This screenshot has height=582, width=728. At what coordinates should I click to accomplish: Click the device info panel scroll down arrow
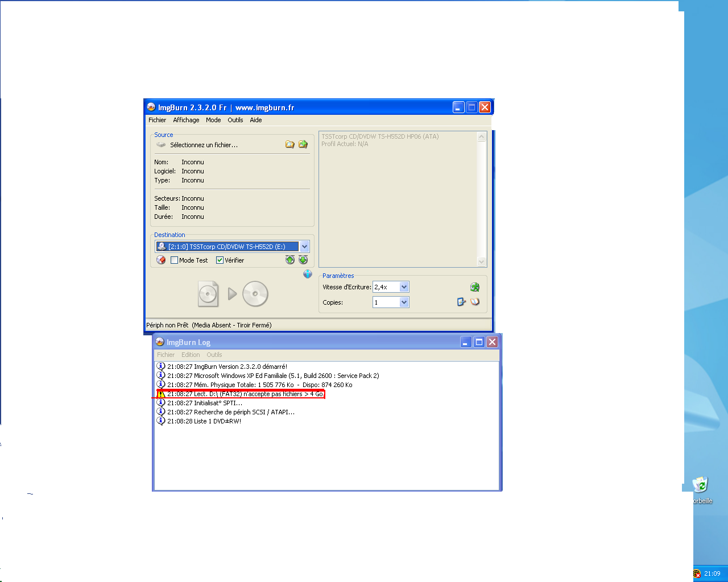[x=482, y=261]
